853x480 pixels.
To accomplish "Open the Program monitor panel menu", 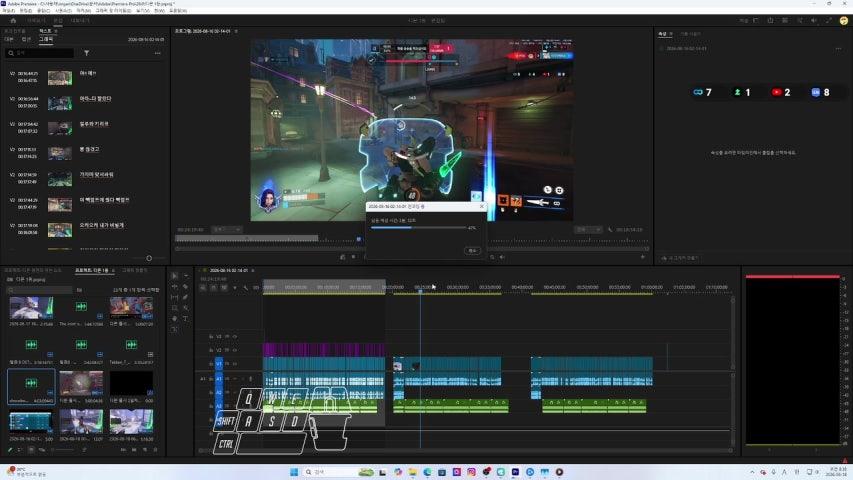I will (236, 32).
